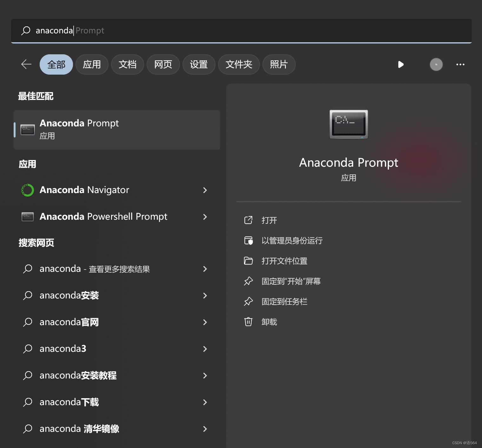Select the 全部 filter tab
Image resolution: width=482 pixels, height=448 pixels.
tap(56, 64)
